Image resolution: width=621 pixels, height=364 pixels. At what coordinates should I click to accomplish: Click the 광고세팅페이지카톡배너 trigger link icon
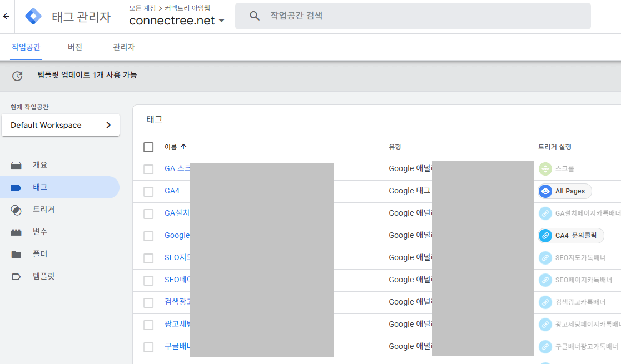pos(545,324)
